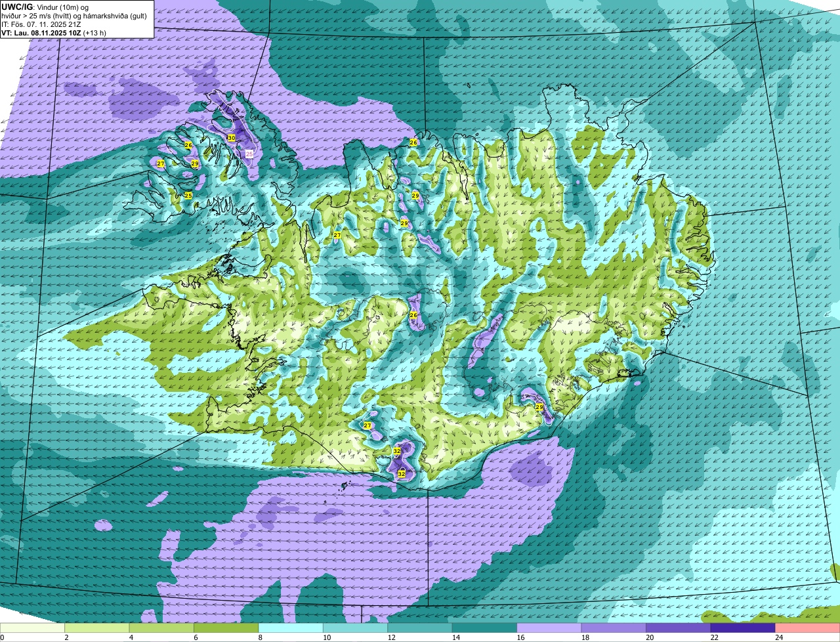The width and height of the screenshot is (840, 642).
Task: Click the 8–10 m/s pale cyan legend swatch
Action: point(291,628)
